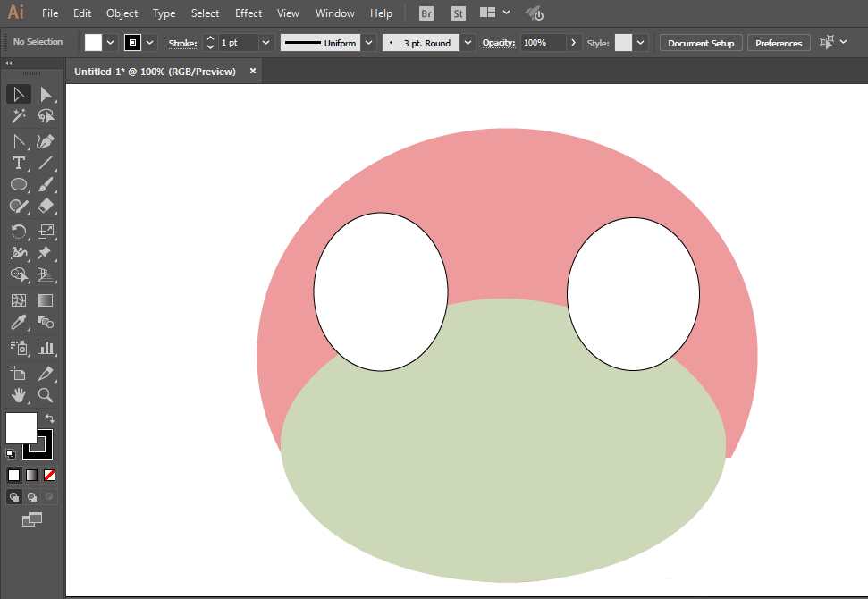Select the Magic Wand tool
The image size is (868, 599).
(x=18, y=116)
